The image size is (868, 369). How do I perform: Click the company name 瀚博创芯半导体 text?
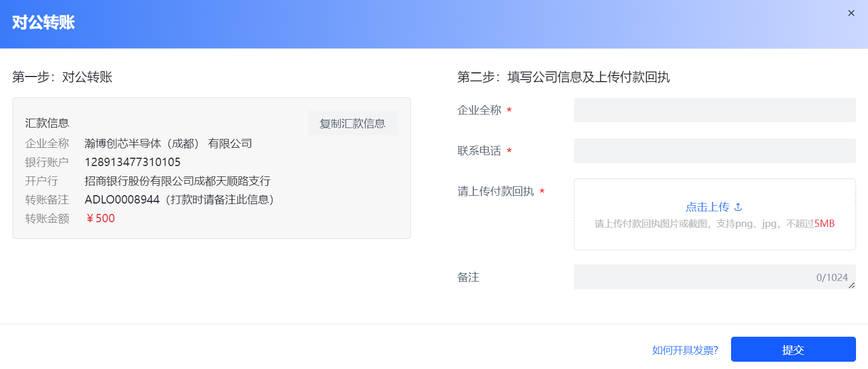(123, 144)
